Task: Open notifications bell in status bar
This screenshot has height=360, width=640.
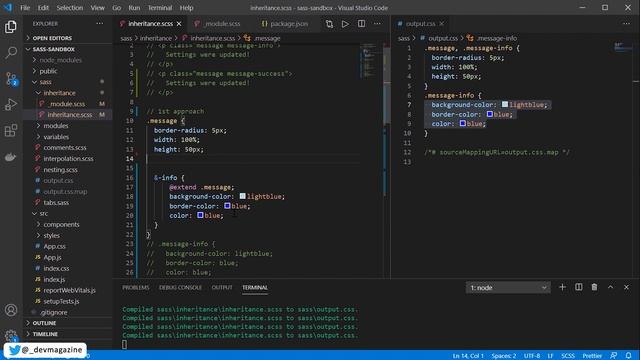Action: click(629, 356)
